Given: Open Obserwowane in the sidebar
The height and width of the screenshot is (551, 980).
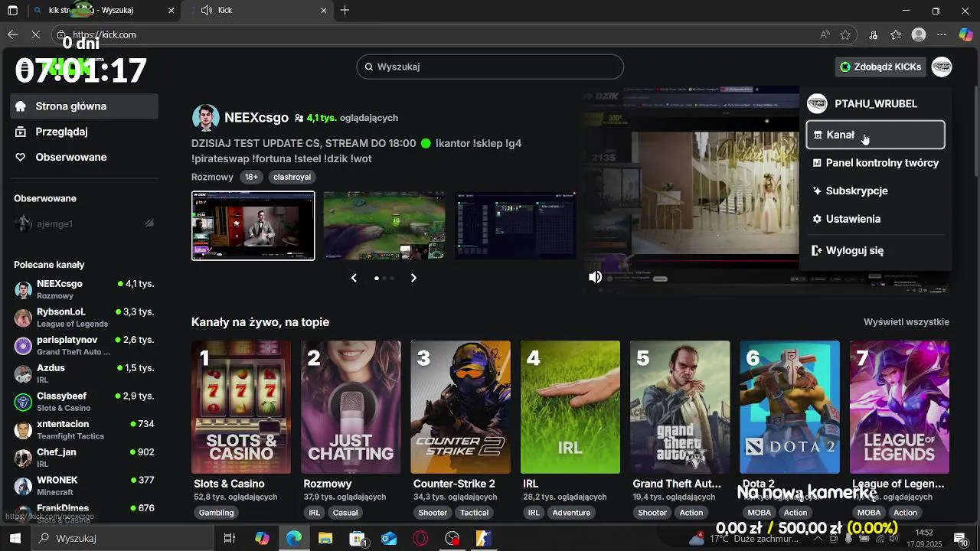Looking at the screenshot, I should 84,157.
